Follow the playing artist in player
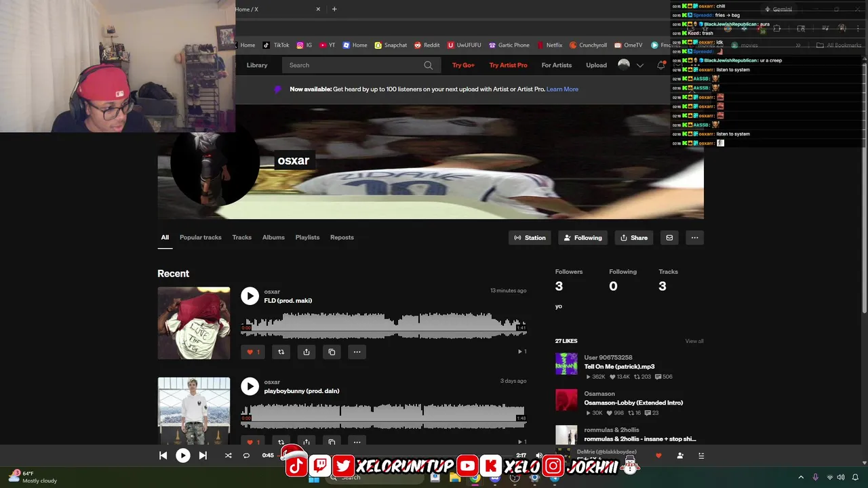Image resolution: width=868 pixels, height=488 pixels. coord(680,455)
